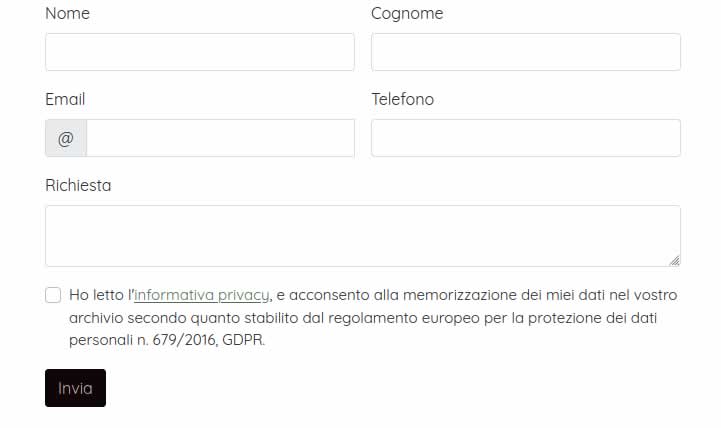Click the Telefono field label
The image size is (721, 428).
pyautogui.click(x=403, y=99)
